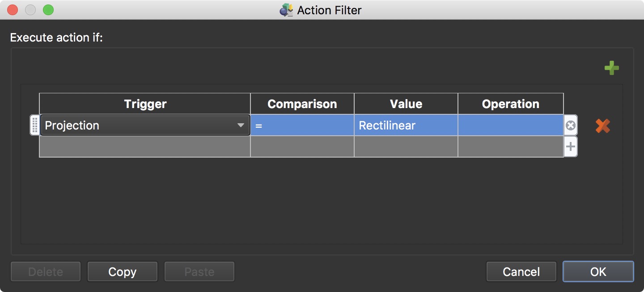
Task: Click the Delete button
Action: click(46, 271)
